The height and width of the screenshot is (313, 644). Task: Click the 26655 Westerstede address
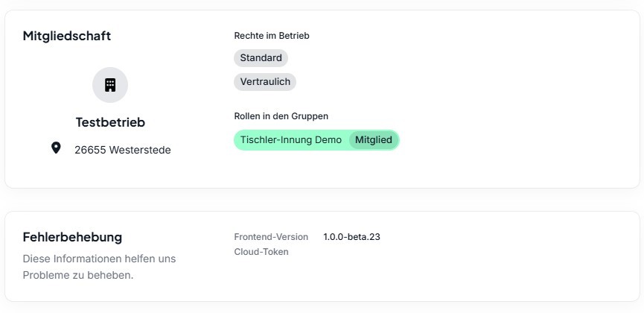pyautogui.click(x=123, y=150)
